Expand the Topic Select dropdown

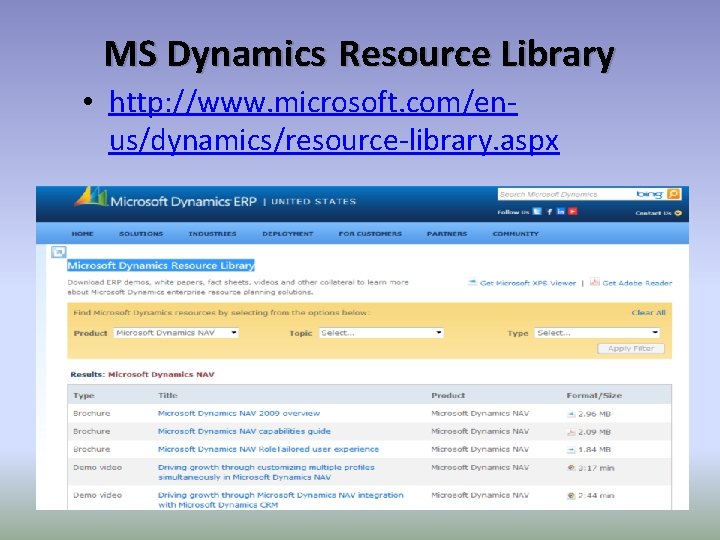click(x=381, y=333)
